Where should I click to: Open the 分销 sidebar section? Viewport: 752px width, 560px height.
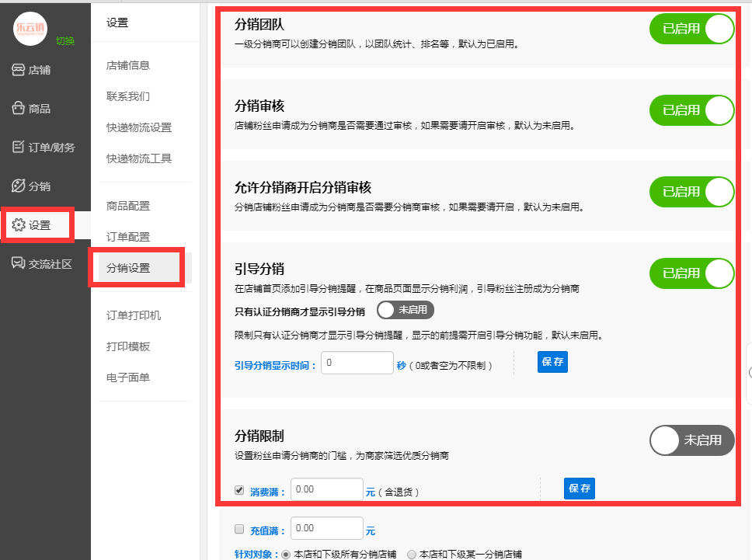point(31,186)
